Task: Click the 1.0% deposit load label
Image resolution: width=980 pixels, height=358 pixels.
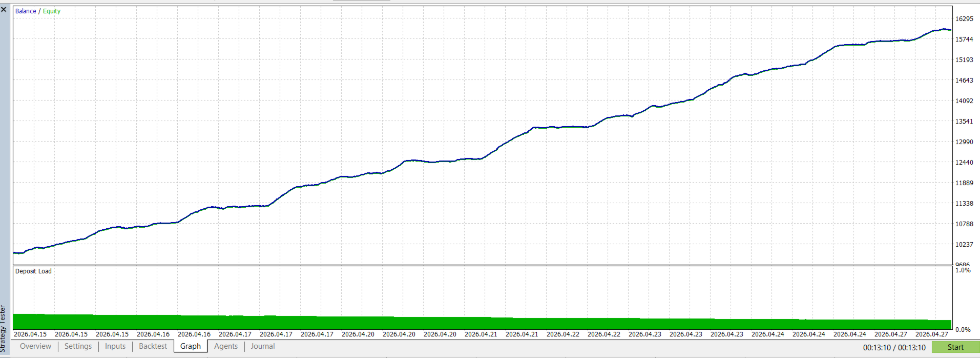Action: 963,270
